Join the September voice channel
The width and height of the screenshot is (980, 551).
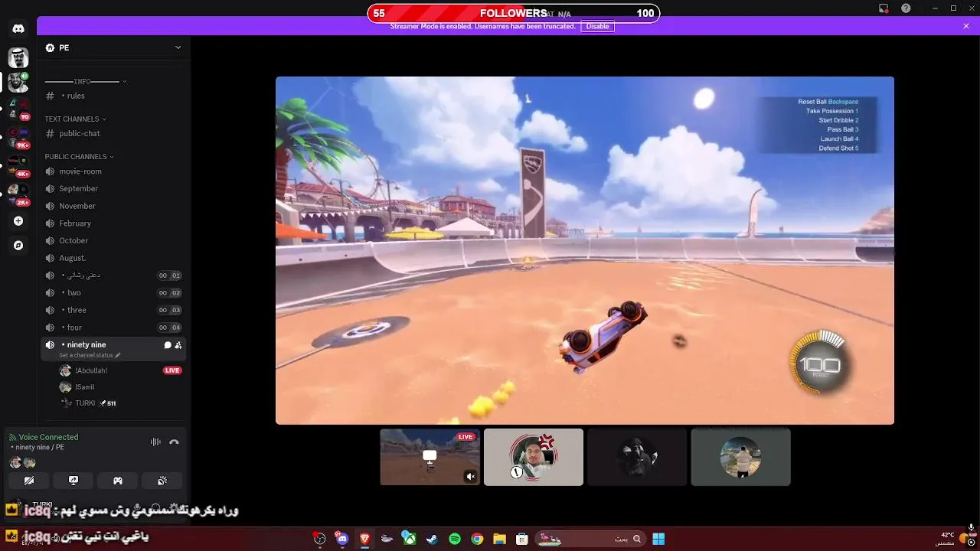tap(113, 188)
